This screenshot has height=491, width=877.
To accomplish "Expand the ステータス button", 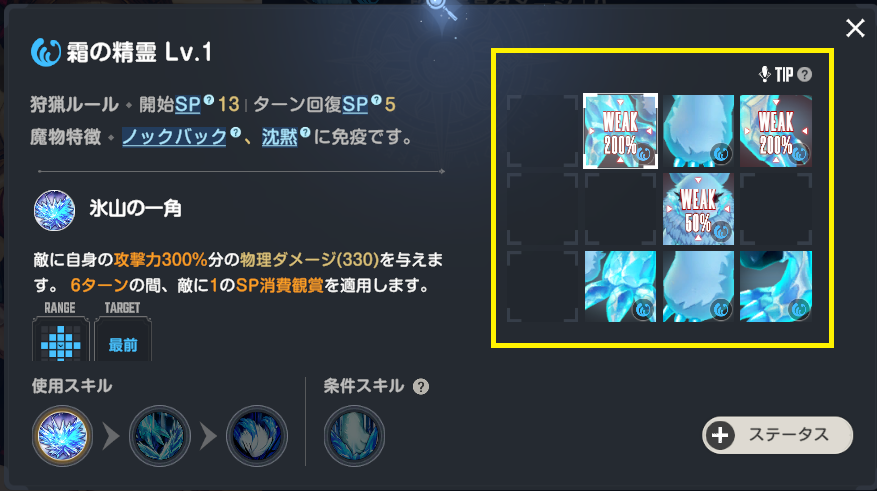I will (x=777, y=435).
